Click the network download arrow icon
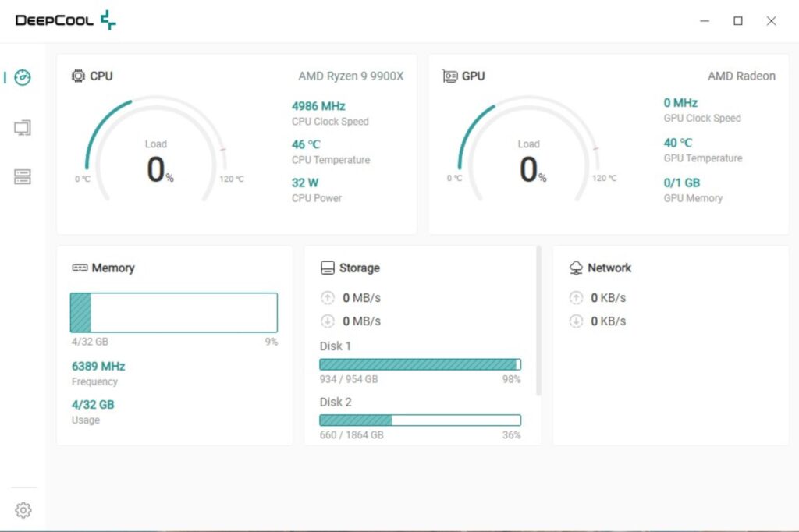The image size is (799, 532). click(576, 321)
